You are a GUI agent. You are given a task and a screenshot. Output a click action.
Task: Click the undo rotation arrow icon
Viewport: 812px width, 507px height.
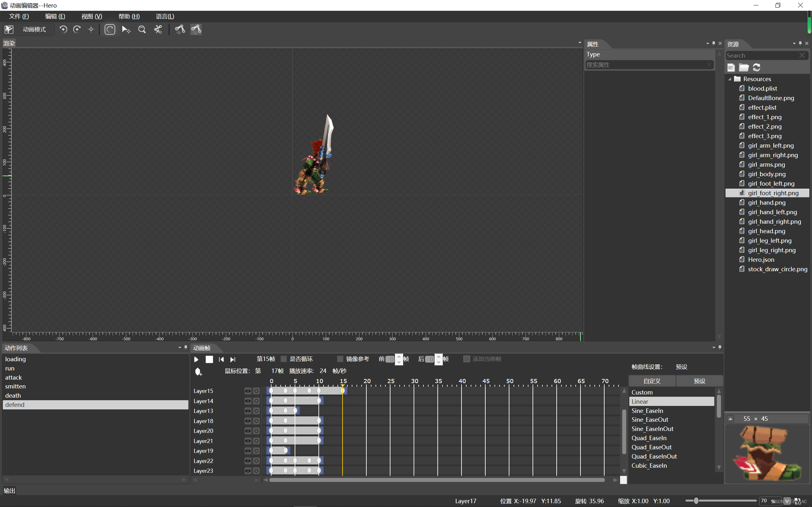click(63, 29)
